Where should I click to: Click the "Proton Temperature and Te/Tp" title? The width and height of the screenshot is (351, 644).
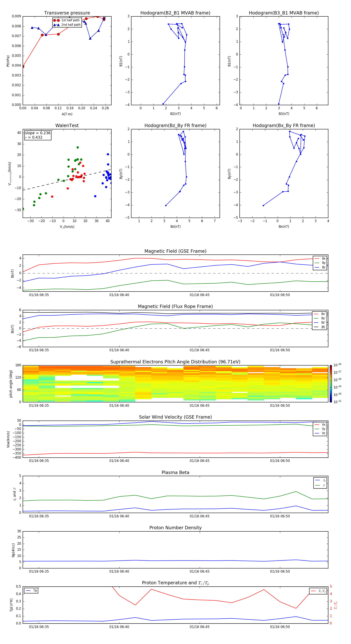click(175, 583)
